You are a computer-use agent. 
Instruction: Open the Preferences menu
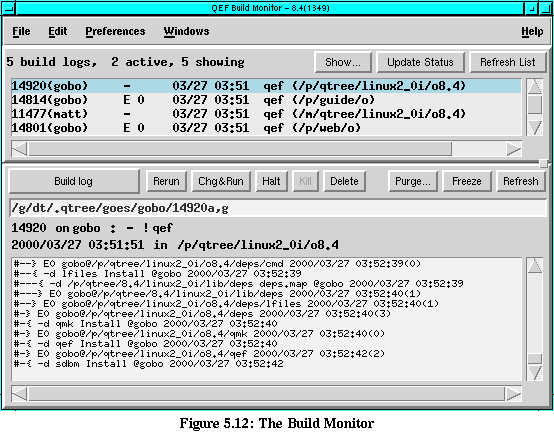pos(115,31)
